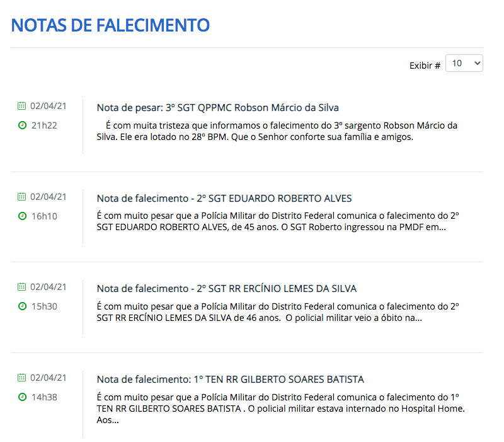Click the calendar icon beside Eduardo Roberto Alves's note
The width and height of the screenshot is (504, 442).
22,197
